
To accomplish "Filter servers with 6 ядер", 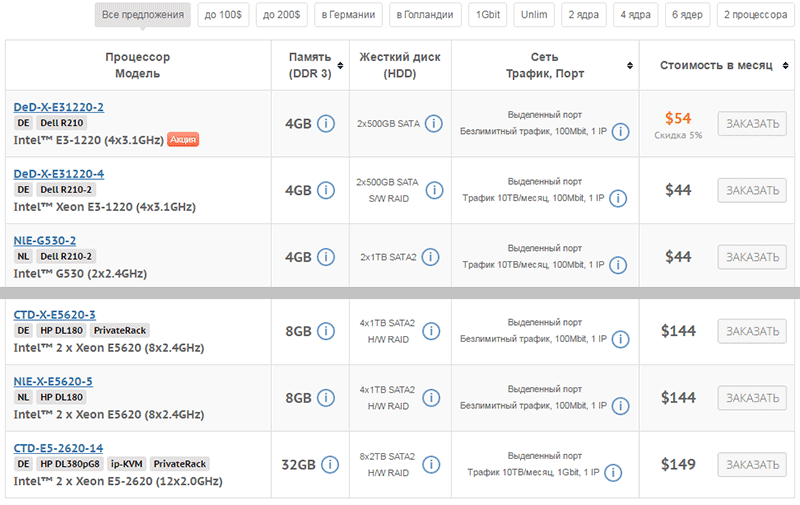I will [x=687, y=15].
